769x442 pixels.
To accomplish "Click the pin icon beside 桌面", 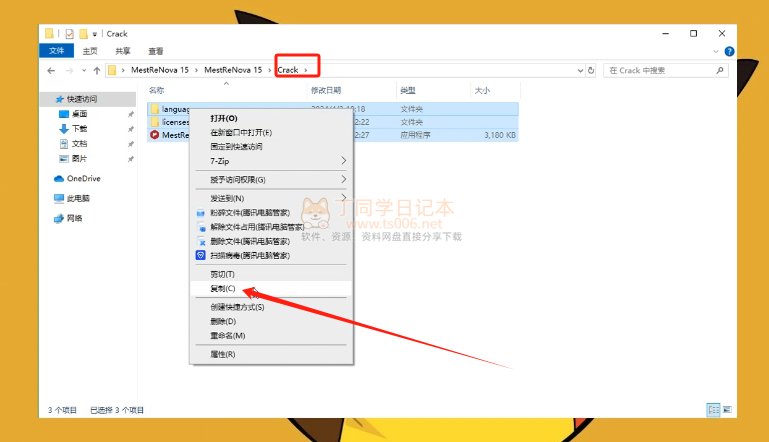I will [130, 114].
